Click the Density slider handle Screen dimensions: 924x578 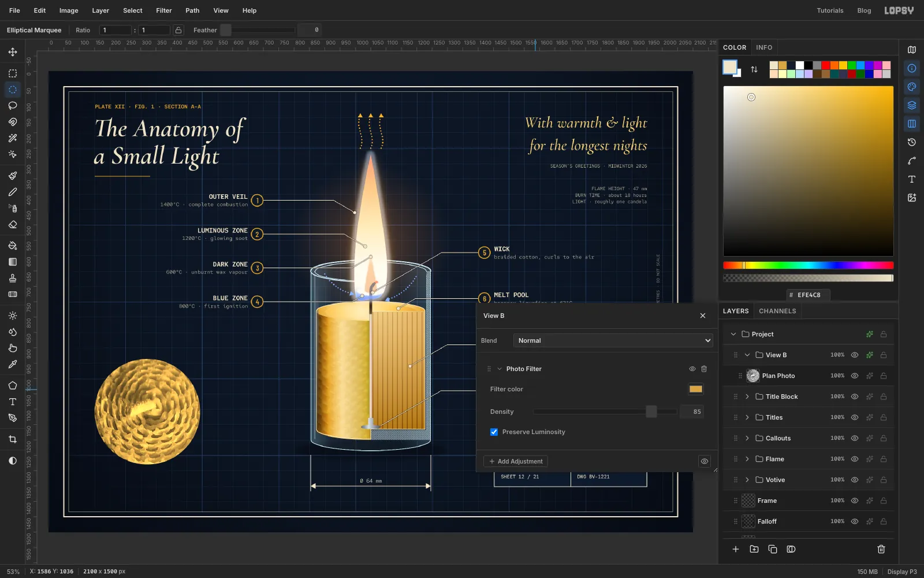click(651, 412)
